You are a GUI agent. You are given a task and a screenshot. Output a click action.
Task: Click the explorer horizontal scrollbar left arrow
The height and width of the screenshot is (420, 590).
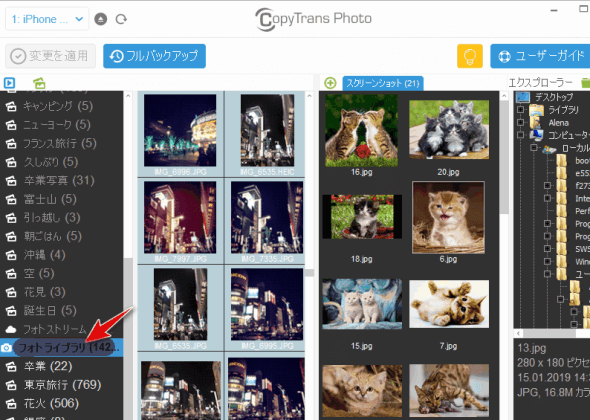[x=519, y=333]
